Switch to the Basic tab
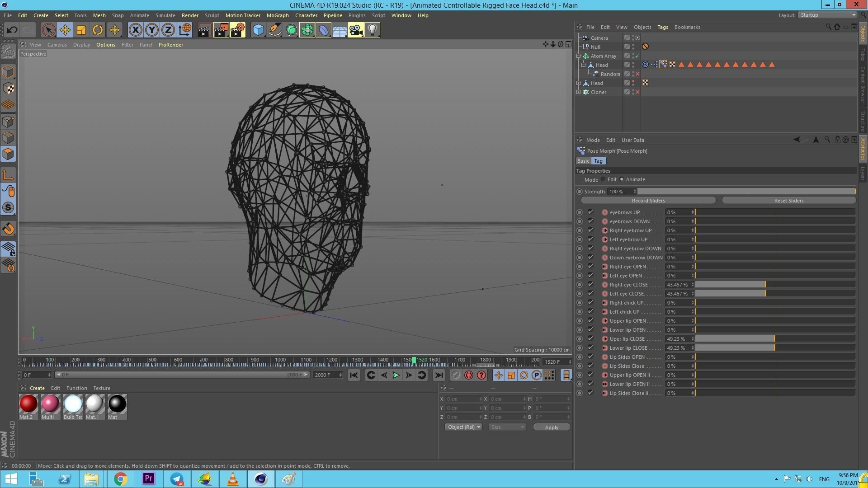 (583, 161)
